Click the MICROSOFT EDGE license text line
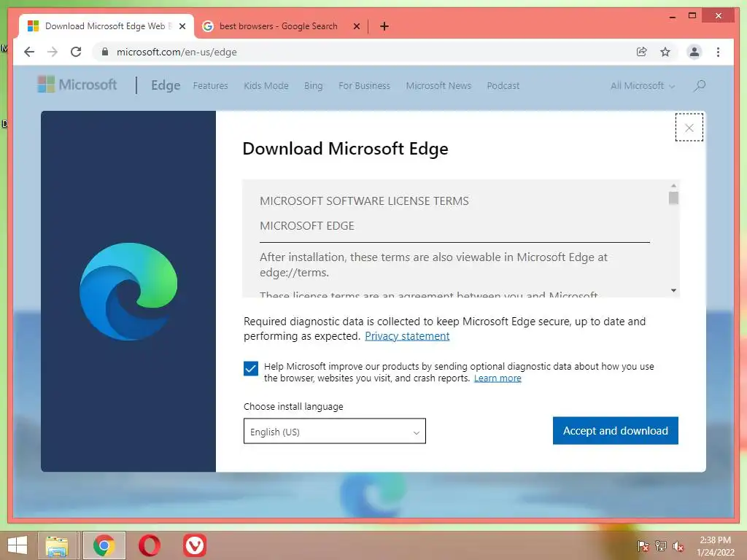This screenshot has width=747, height=560. point(307,226)
